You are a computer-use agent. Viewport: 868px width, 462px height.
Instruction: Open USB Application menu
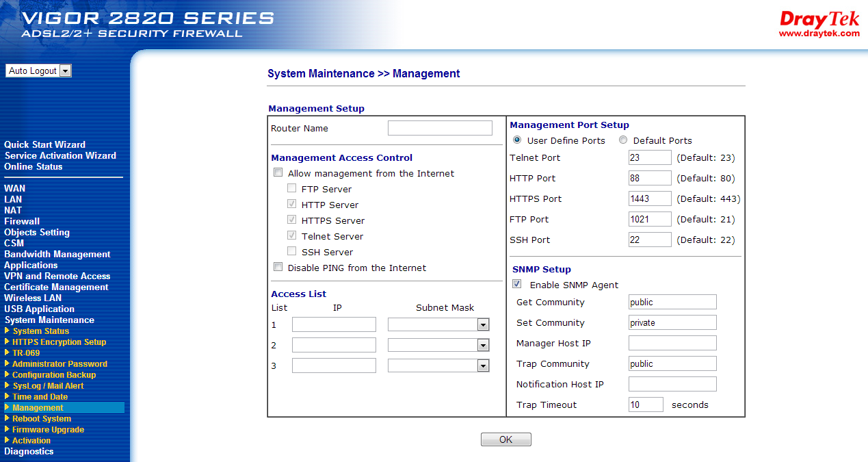(x=40, y=309)
